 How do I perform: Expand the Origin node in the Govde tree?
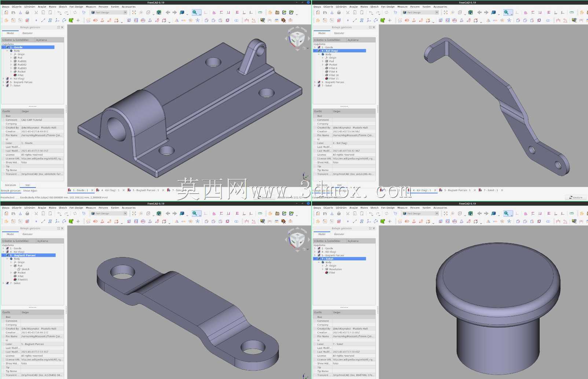[11, 54]
